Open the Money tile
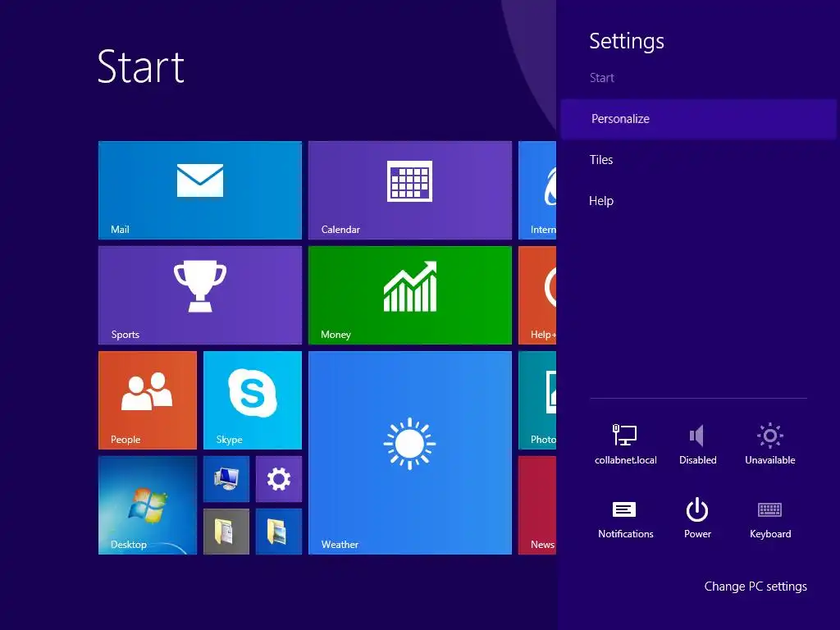 tap(410, 295)
